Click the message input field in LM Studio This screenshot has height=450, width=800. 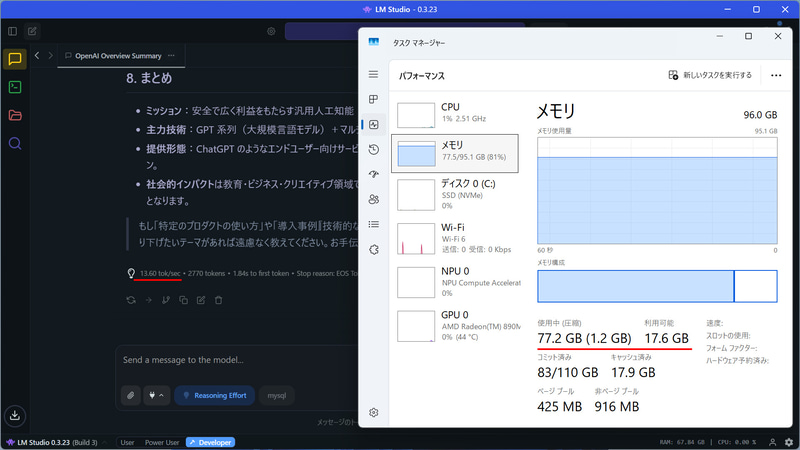(237, 360)
